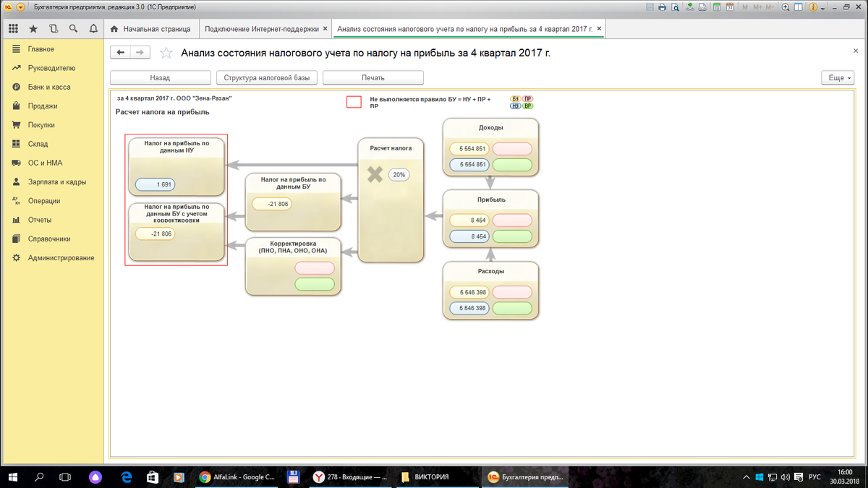Open notifications bell icon
Viewport: 868px width, 488px height.
pyautogui.click(x=93, y=29)
